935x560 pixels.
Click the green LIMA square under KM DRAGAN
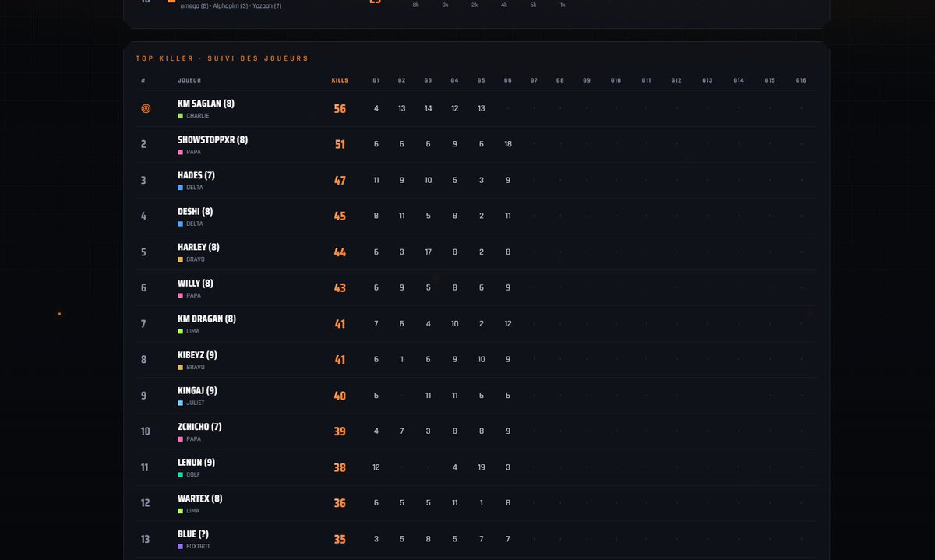pyautogui.click(x=180, y=331)
